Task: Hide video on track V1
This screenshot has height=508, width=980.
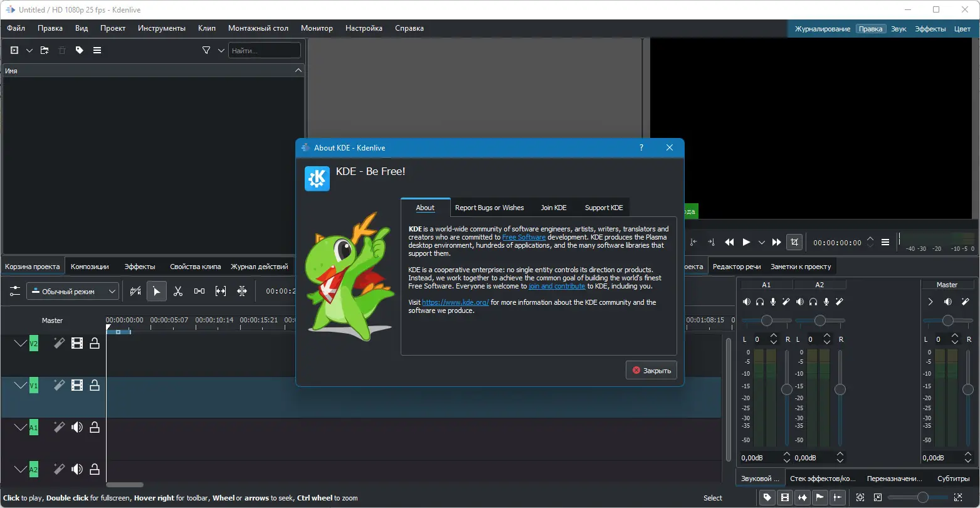Action: 77,385
